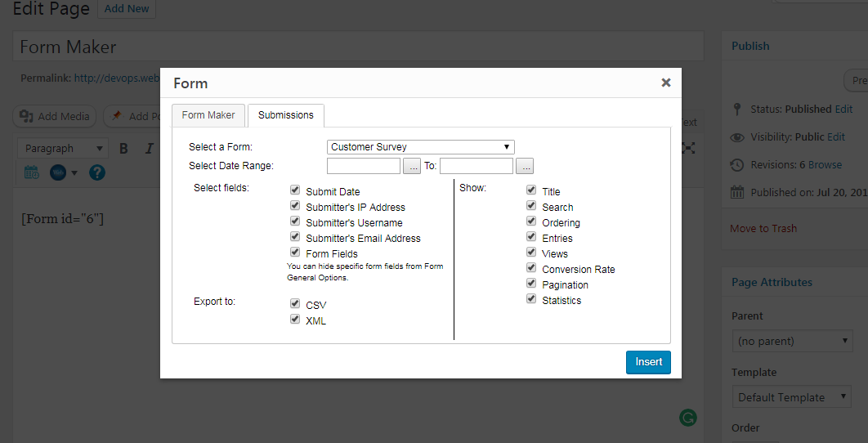Click the start date range input field
This screenshot has height=443, width=868.
click(x=363, y=166)
